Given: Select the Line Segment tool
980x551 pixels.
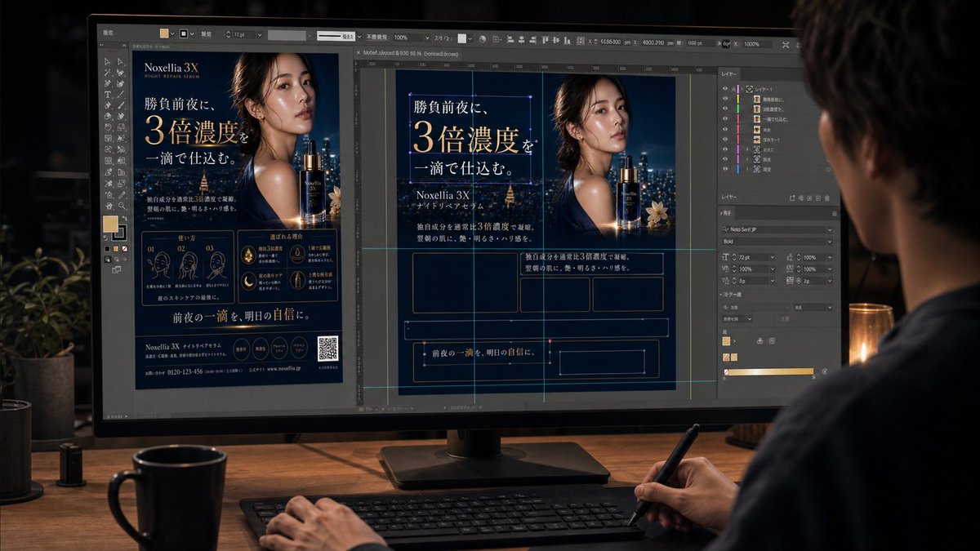Looking at the screenshot, I should click(x=121, y=94).
